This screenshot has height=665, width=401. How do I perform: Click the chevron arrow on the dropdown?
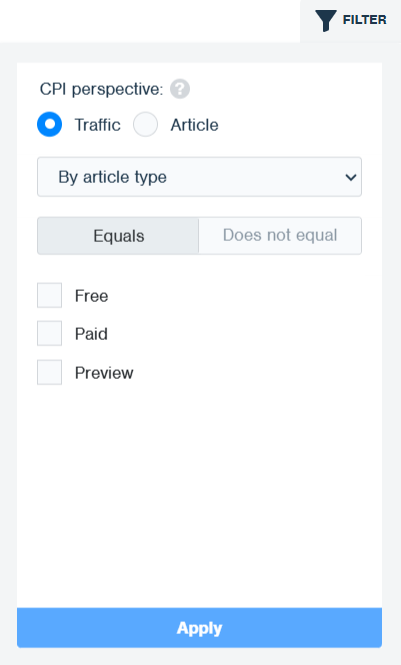(x=351, y=177)
